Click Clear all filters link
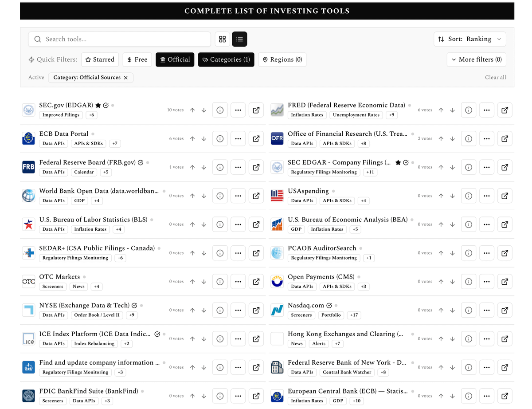The height and width of the screenshot is (409, 532). (x=496, y=77)
